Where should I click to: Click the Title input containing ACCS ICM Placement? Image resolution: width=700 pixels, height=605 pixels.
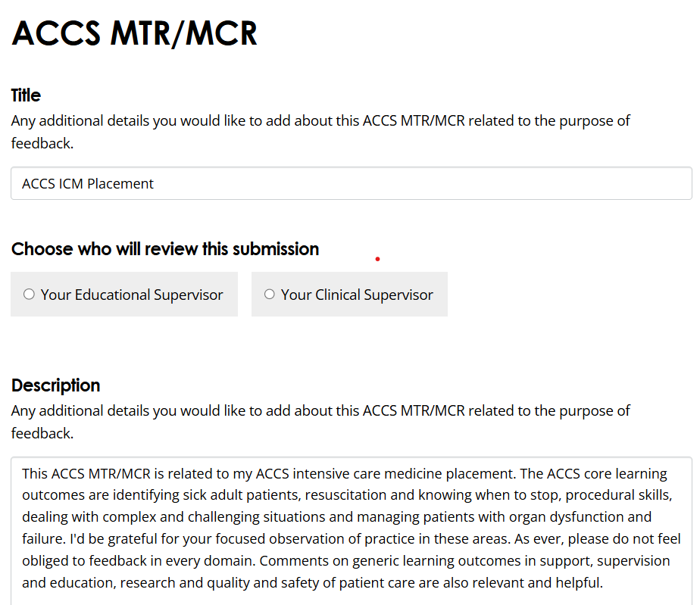click(x=352, y=183)
